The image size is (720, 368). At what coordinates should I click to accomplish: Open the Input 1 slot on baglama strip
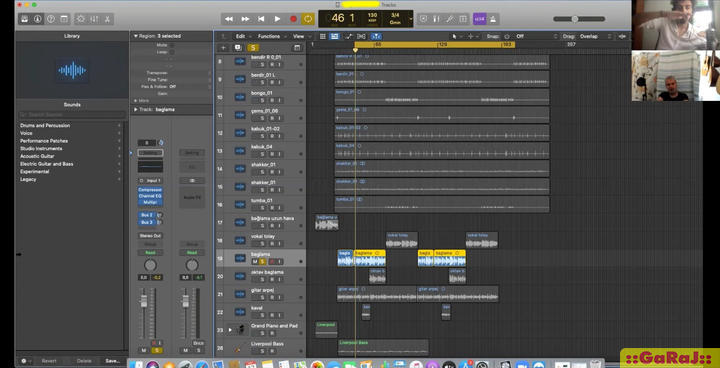[x=150, y=181]
